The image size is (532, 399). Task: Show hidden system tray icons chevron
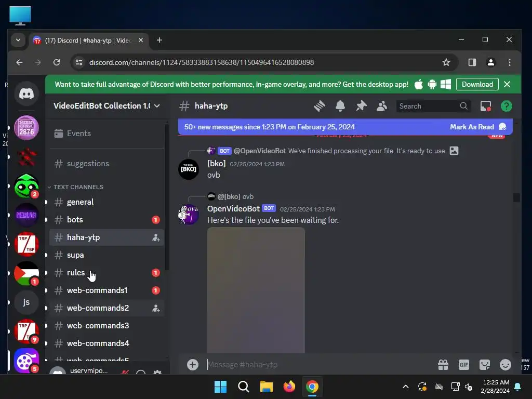(405, 387)
